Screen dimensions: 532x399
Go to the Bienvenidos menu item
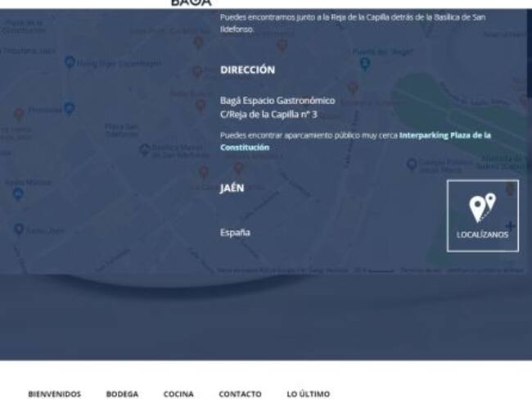coord(54,394)
